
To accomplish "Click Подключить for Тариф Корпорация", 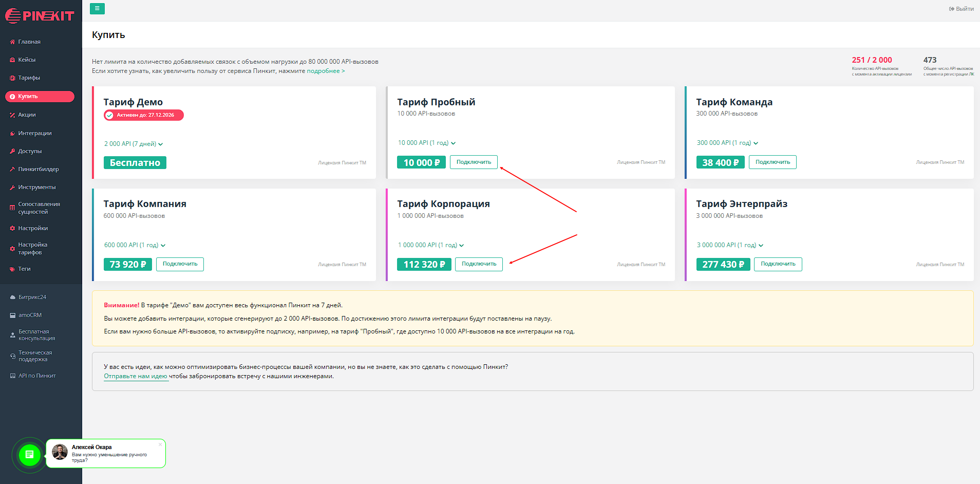I will 479,264.
